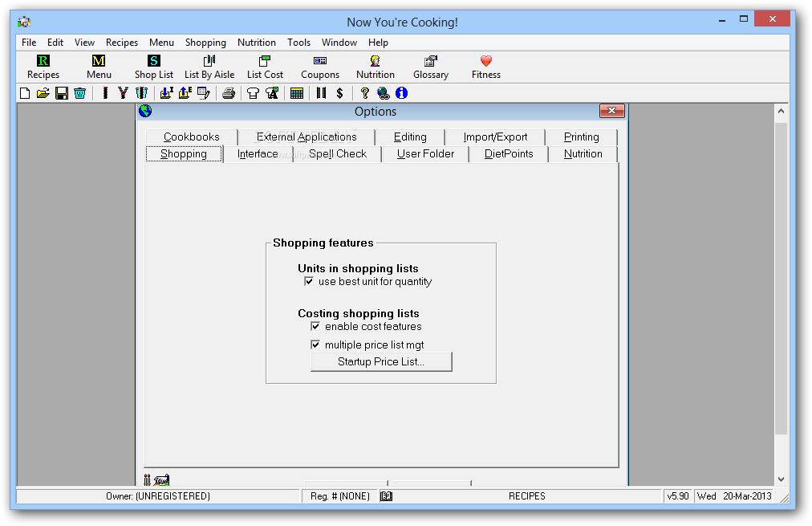This screenshot has width=812, height=526.
Task: Uncheck 'multiple price list mgt' checkbox
Action: [315, 345]
